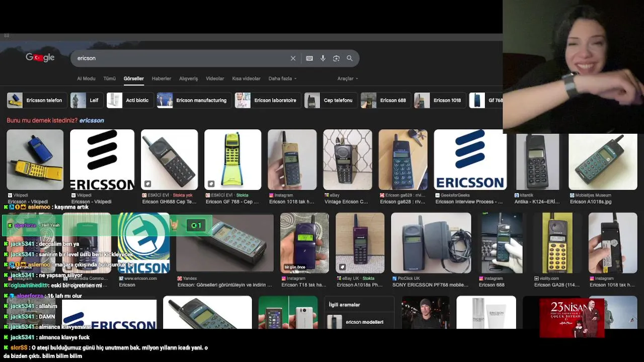This screenshot has height=362, width=644.
Task: Start voice search with the microphone icon
Action: pos(323,58)
